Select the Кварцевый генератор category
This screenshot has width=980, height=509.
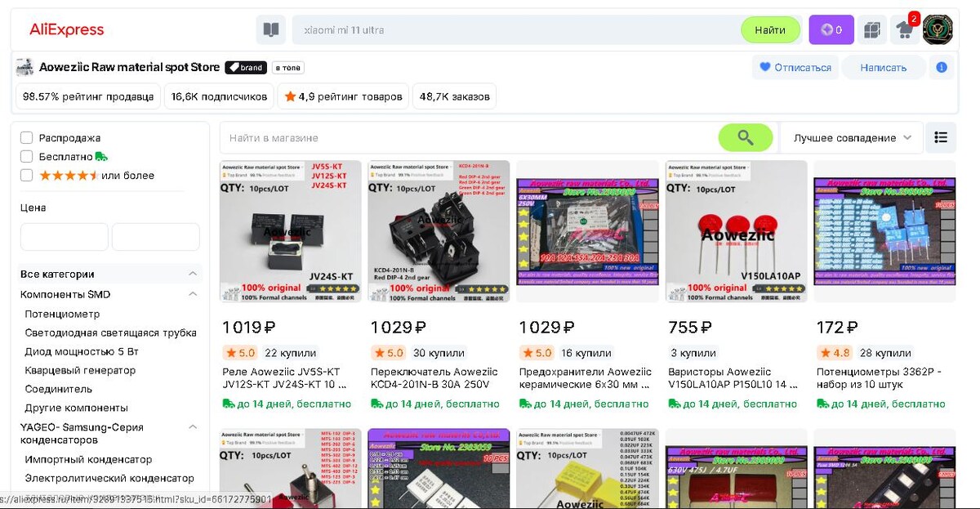[x=80, y=370]
